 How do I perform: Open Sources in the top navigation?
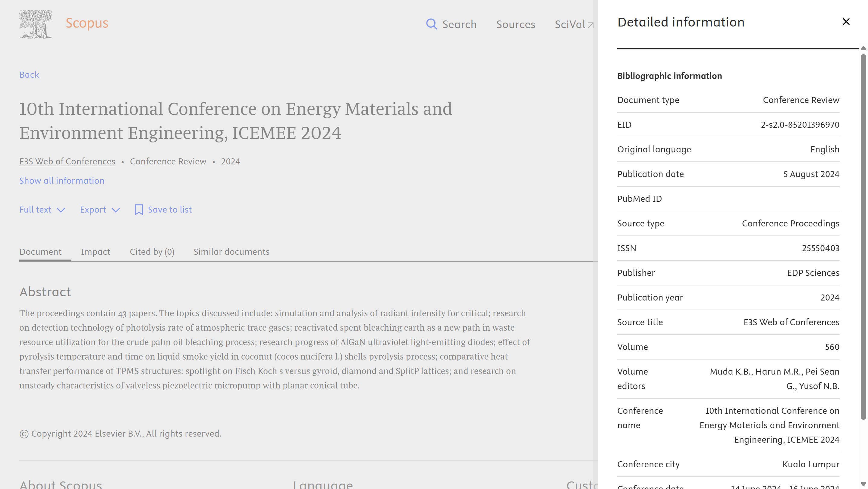[516, 24]
